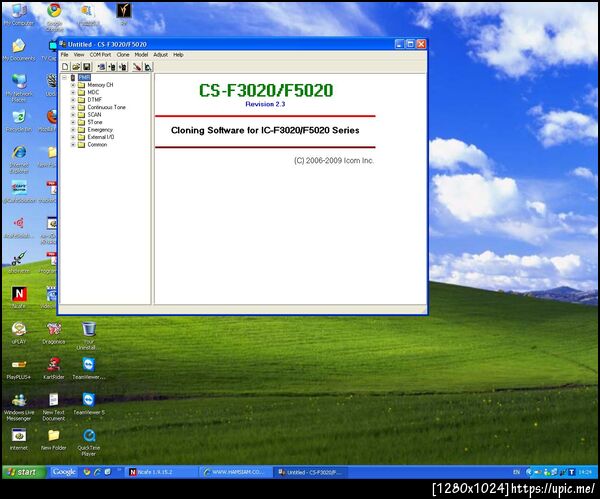
Task: Click the EN language indicator in tray
Action: [516, 472]
